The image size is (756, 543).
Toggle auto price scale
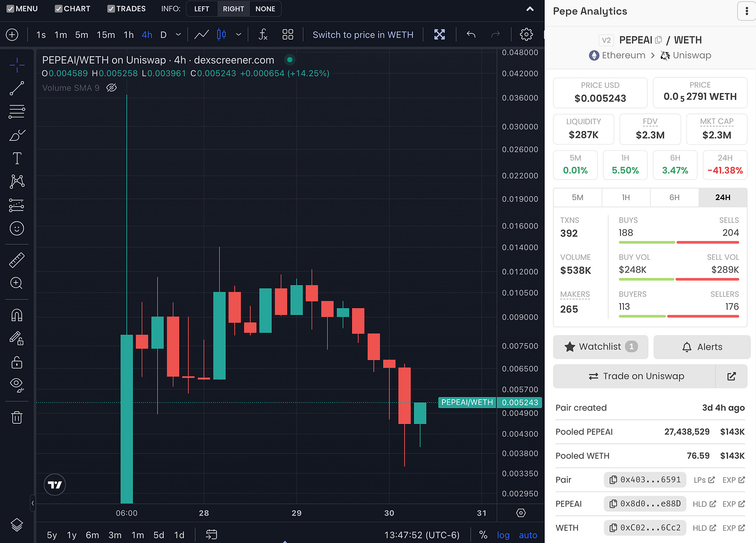coord(528,535)
